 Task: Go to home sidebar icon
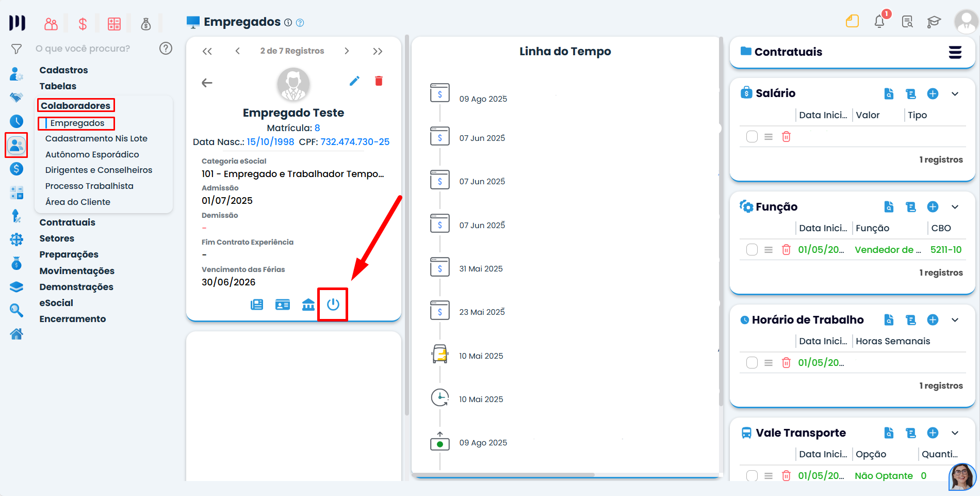pos(17,334)
